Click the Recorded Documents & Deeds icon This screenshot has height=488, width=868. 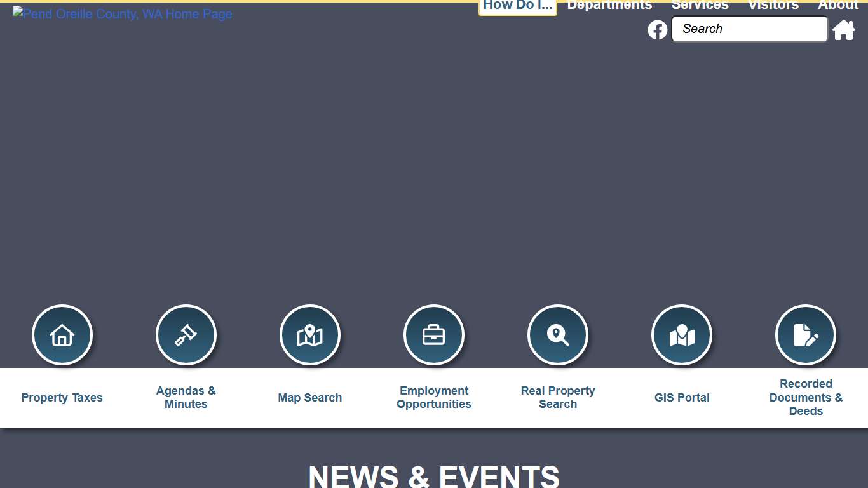805,335
